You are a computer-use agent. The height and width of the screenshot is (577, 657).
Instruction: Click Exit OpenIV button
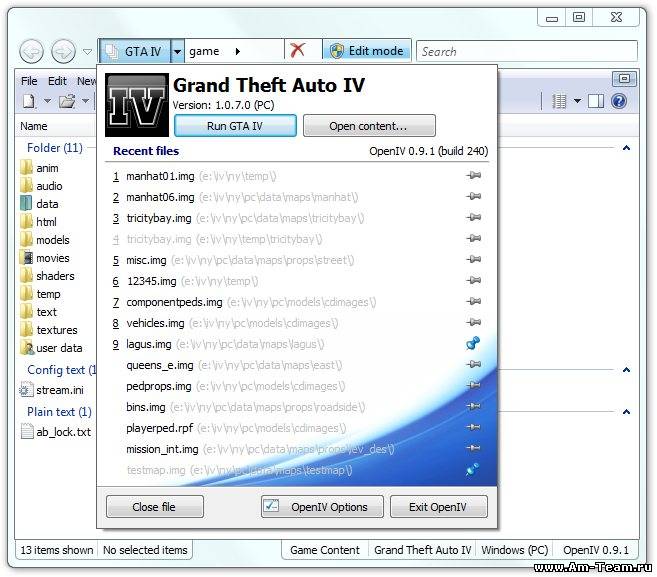click(x=439, y=507)
